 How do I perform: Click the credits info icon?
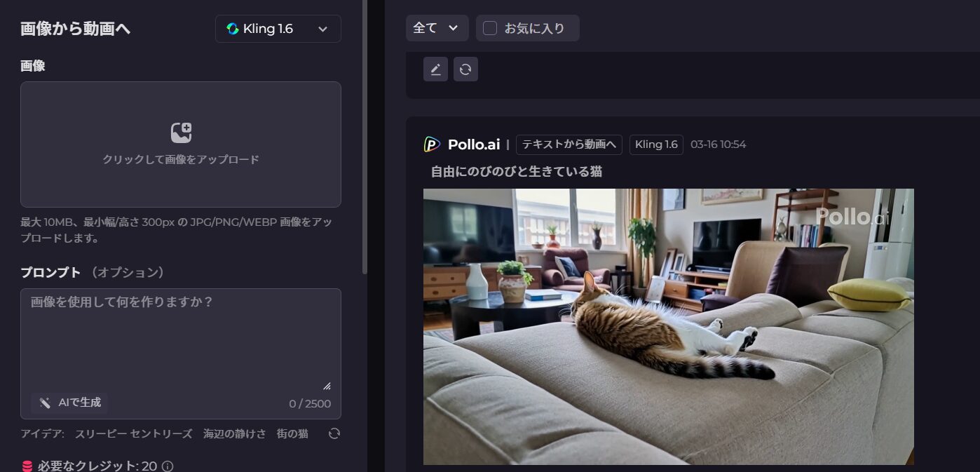pos(168,466)
